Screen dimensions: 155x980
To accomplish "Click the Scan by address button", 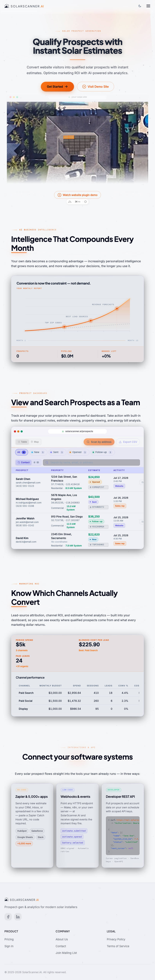I will click(99, 442).
